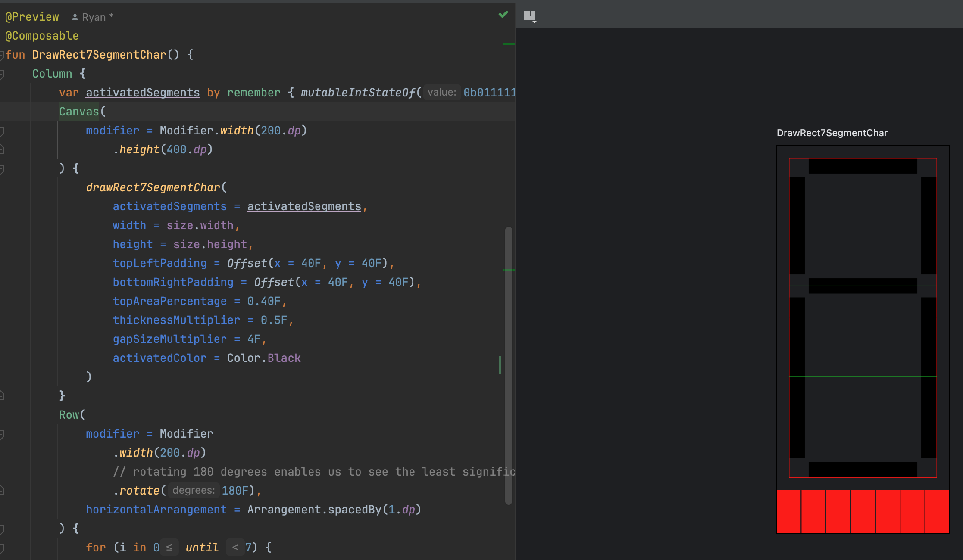Click the 'value:' inlay hint

click(442, 92)
